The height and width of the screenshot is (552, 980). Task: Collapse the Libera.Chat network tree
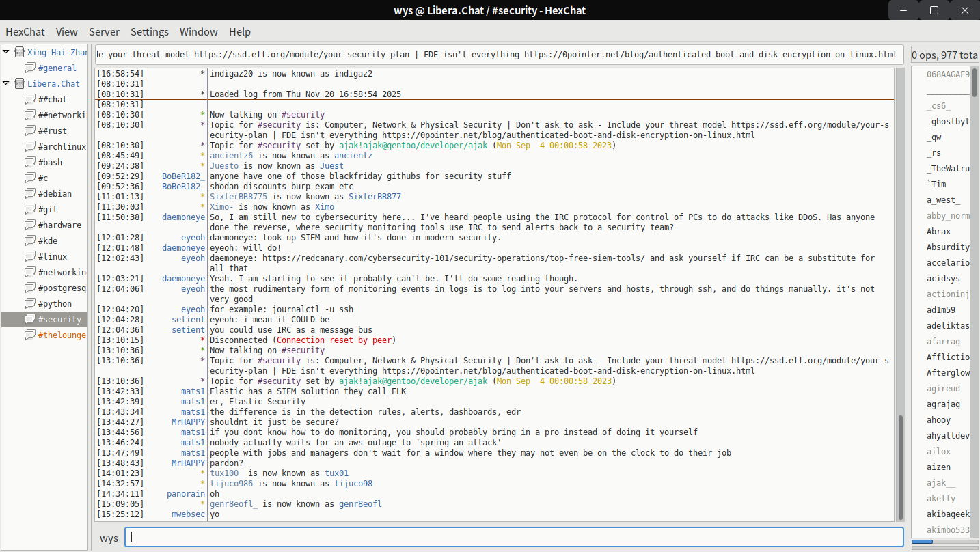point(6,83)
